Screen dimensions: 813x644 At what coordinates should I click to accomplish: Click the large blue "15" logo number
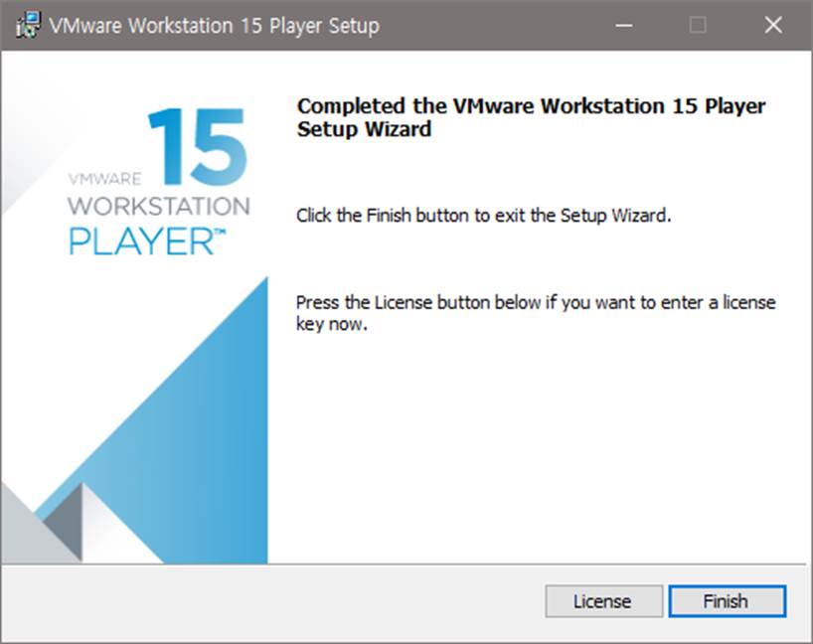pos(197,147)
